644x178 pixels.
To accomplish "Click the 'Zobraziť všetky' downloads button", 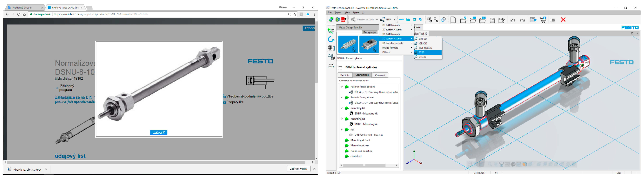I will point(299,169).
